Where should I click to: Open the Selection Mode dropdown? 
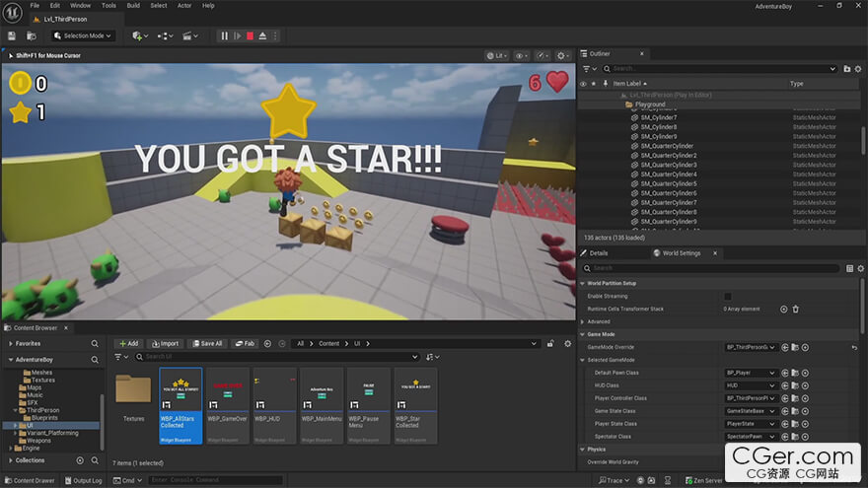pos(83,36)
